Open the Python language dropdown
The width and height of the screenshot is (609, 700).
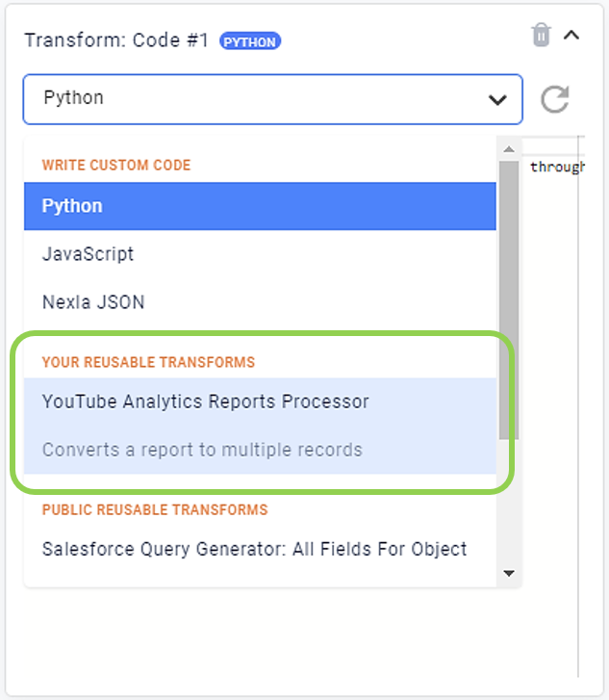272,99
